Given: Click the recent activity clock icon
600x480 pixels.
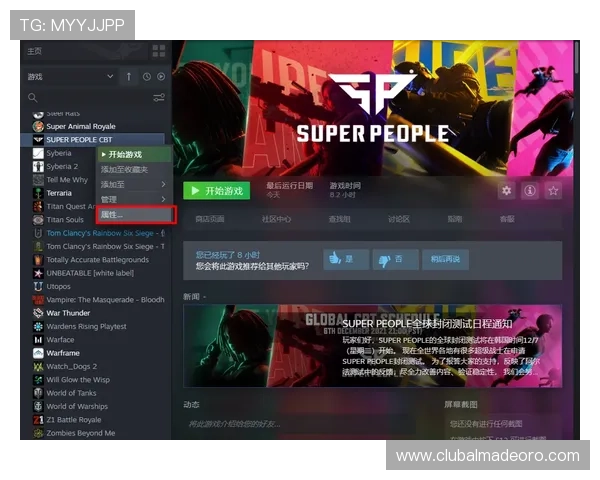Looking at the screenshot, I should click(146, 77).
